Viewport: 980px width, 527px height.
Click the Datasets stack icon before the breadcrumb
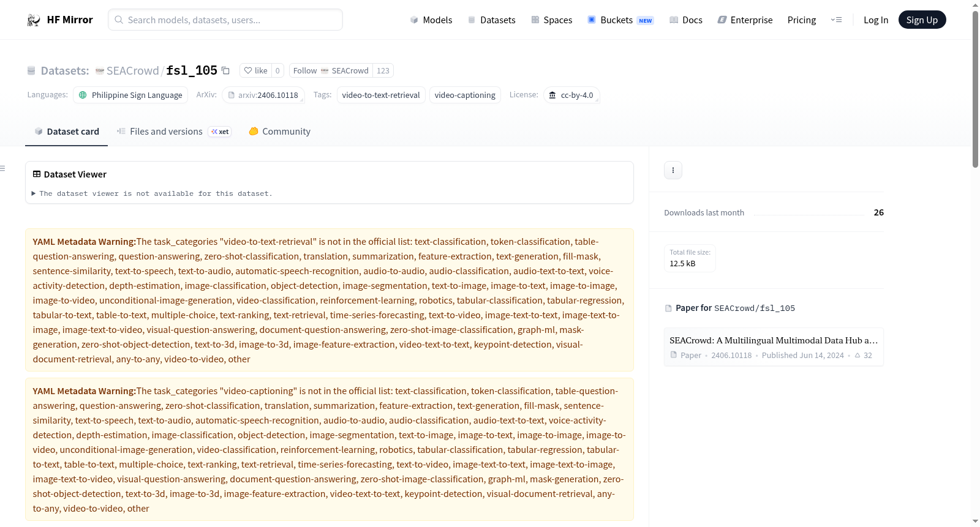click(31, 71)
